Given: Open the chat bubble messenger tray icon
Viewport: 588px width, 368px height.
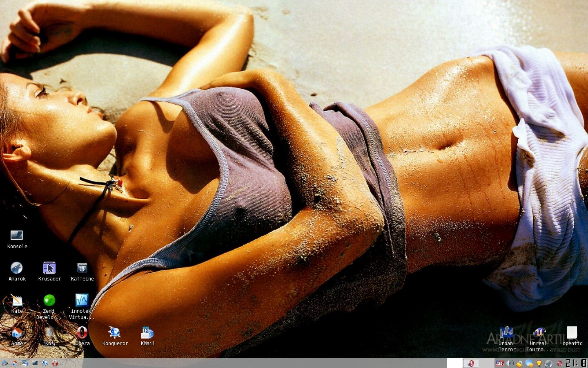Looking at the screenshot, I should pos(530,363).
